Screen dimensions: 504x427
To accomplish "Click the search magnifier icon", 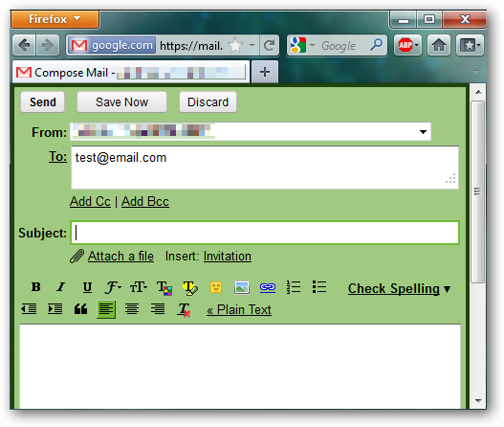I will (x=376, y=45).
